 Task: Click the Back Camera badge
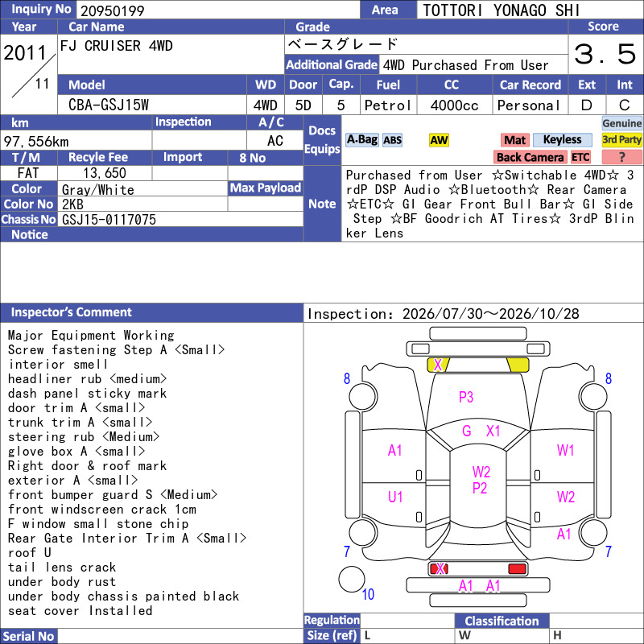530,157
